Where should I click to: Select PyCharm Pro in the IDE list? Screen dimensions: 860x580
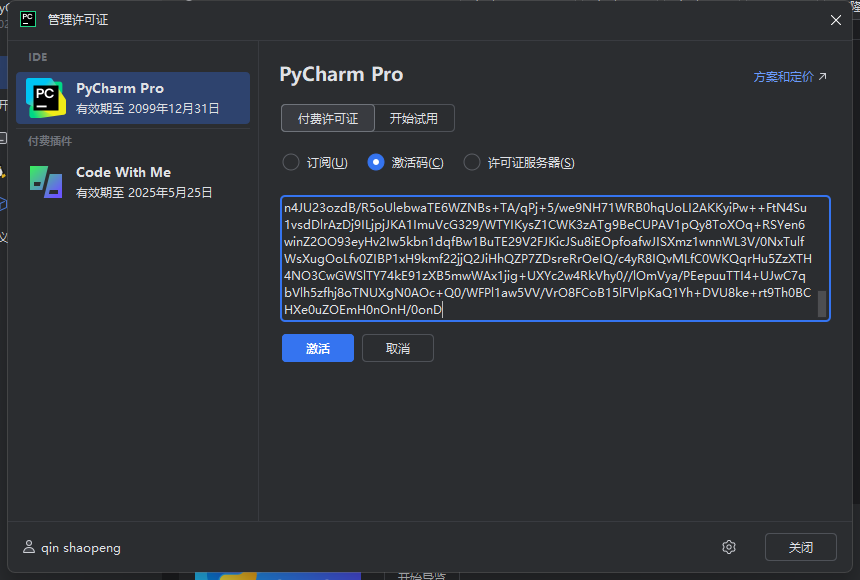pos(133,98)
